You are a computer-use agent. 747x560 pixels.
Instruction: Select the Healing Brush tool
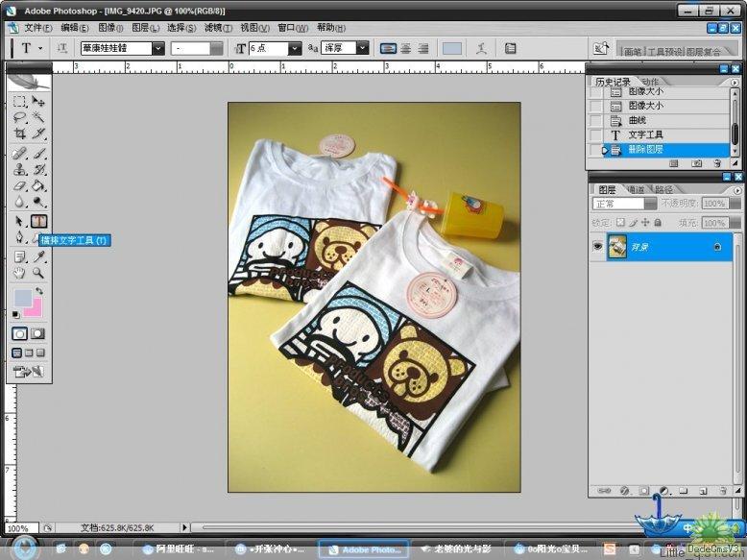point(19,153)
